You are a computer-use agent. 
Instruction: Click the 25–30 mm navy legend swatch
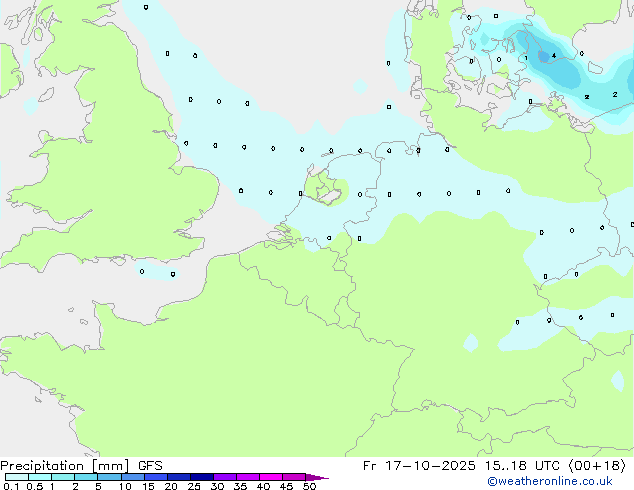(x=202, y=477)
